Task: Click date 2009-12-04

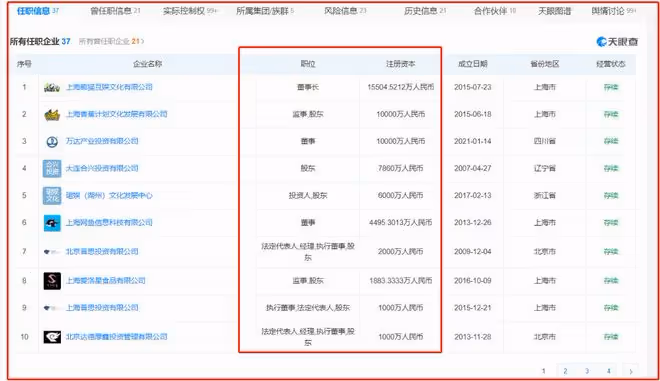Action: pyautogui.click(x=473, y=251)
